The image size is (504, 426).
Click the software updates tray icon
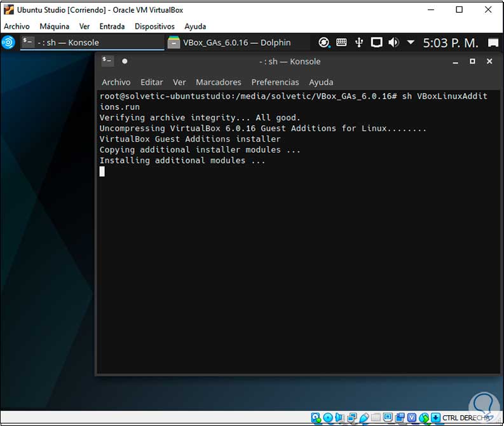tap(324, 43)
